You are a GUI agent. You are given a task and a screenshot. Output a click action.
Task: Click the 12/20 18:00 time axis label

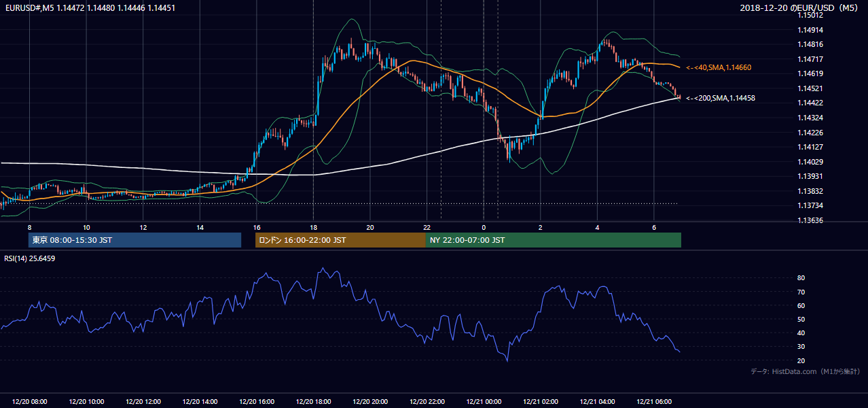click(313, 402)
